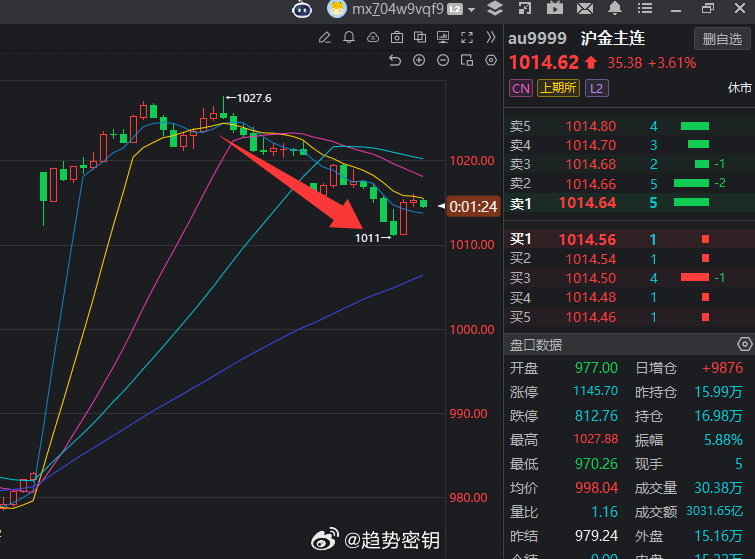Viewport: 755px width, 559px height.
Task: Click the L2 level tag
Action: tap(597, 89)
